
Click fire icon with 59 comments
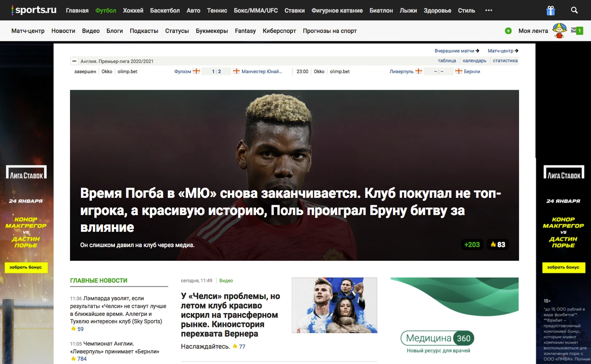(x=73, y=329)
